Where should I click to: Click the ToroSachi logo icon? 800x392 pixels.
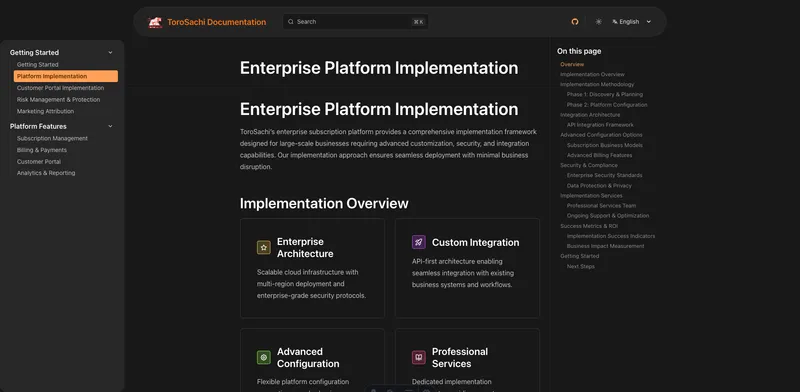(x=155, y=22)
